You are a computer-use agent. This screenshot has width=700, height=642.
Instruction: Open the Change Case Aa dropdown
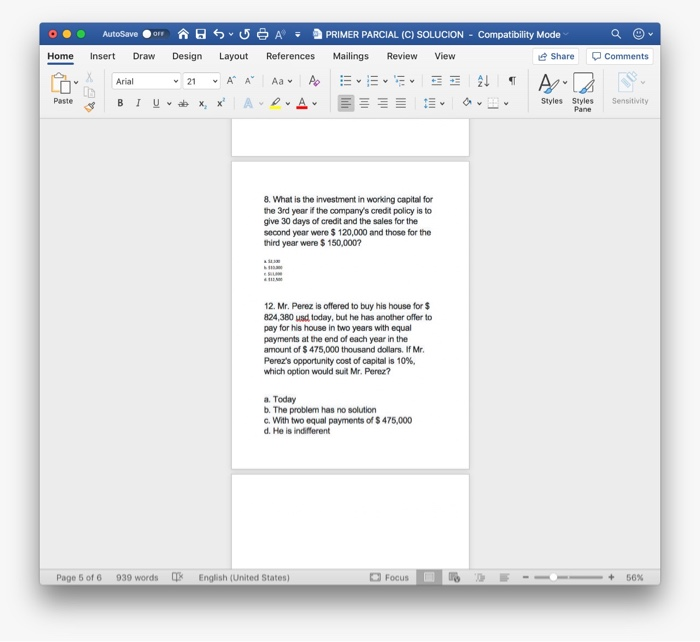point(282,81)
